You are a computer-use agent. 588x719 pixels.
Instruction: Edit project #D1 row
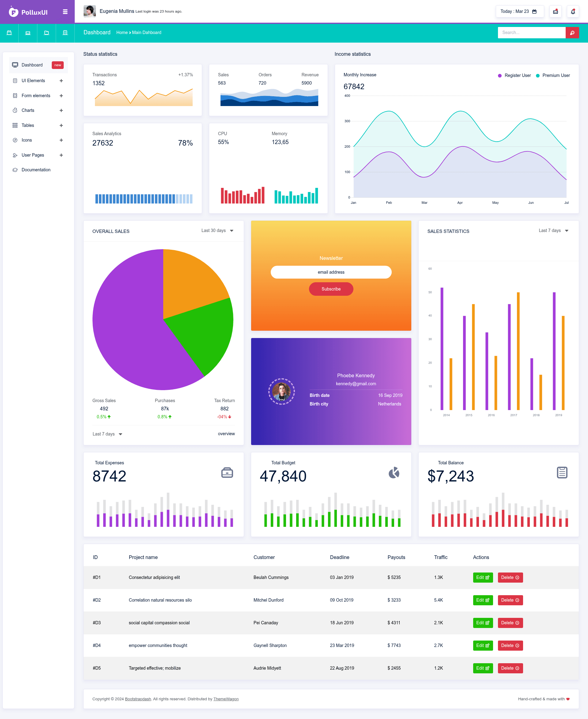coord(483,577)
